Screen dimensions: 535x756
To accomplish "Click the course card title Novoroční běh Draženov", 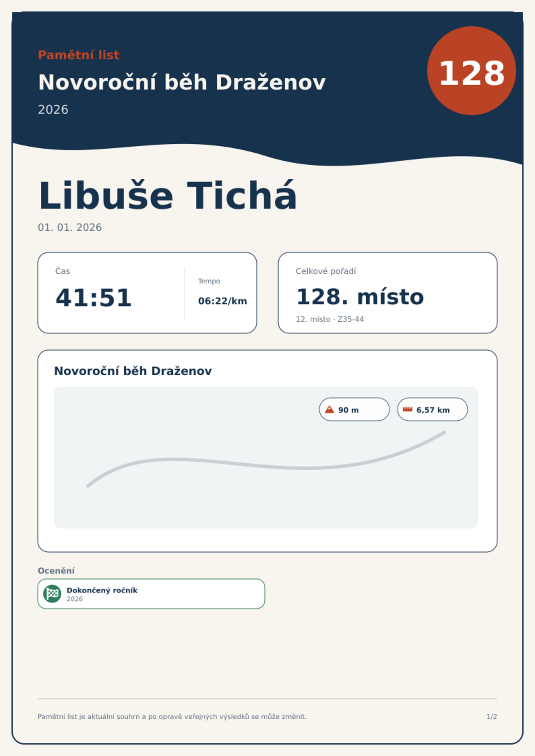I will click(x=133, y=371).
